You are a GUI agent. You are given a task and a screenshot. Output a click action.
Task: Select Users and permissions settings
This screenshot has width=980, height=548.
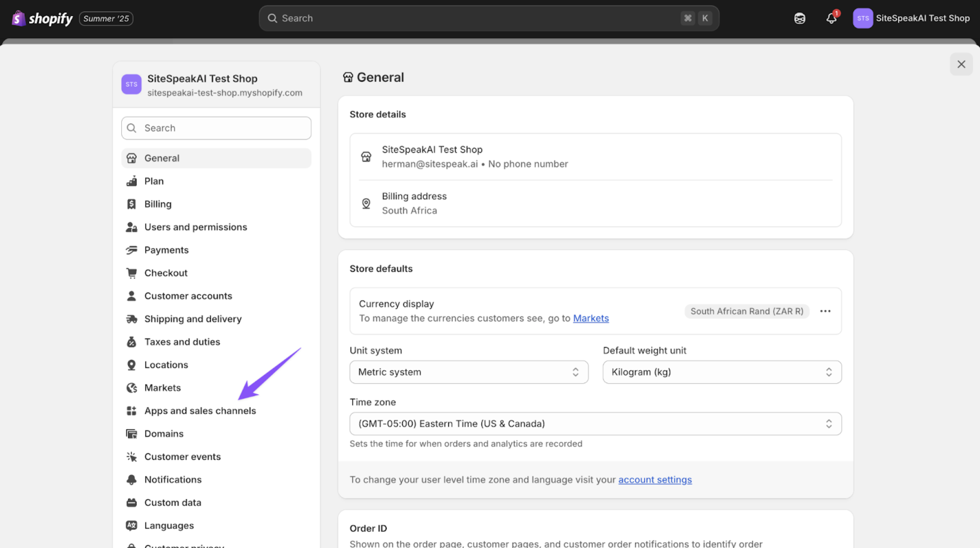(x=196, y=227)
